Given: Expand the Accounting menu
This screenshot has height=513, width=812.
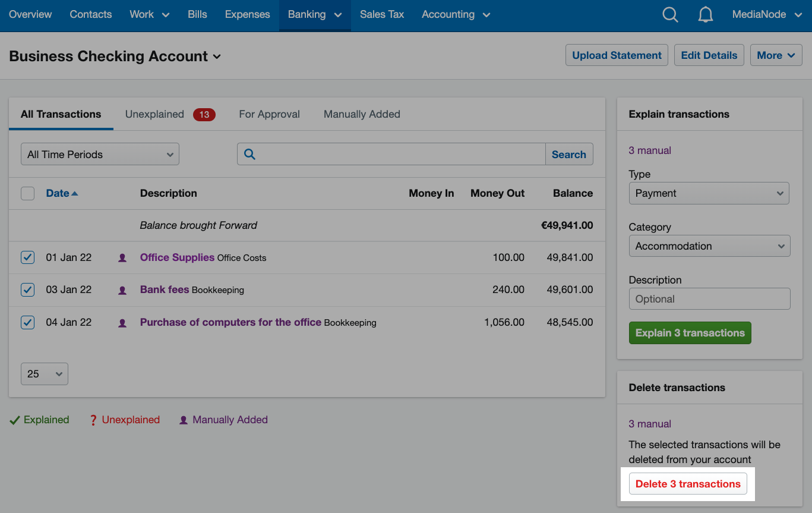Looking at the screenshot, I should pos(456,14).
